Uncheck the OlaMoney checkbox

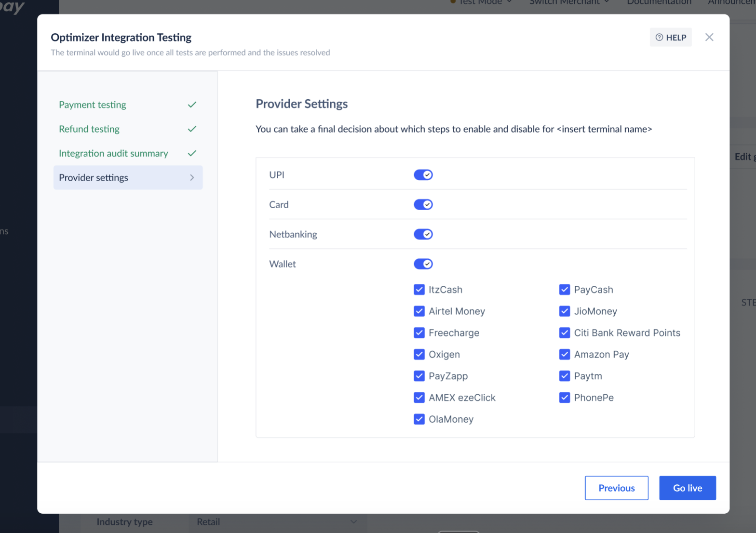pos(419,419)
